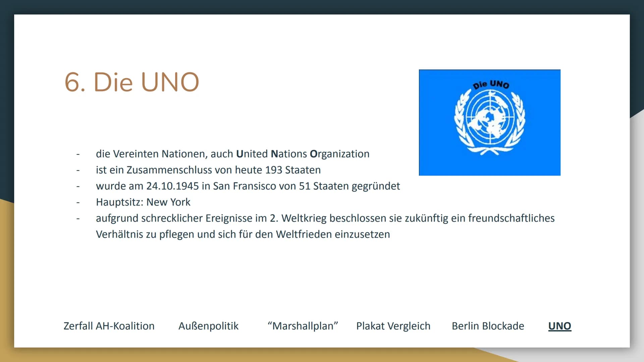644x362 pixels.
Task: Open the Plakat Vergleich navigation link
Action: click(x=393, y=326)
